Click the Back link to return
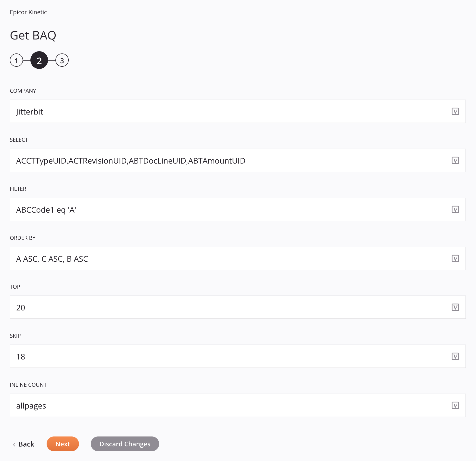The image size is (476, 461). click(x=23, y=444)
